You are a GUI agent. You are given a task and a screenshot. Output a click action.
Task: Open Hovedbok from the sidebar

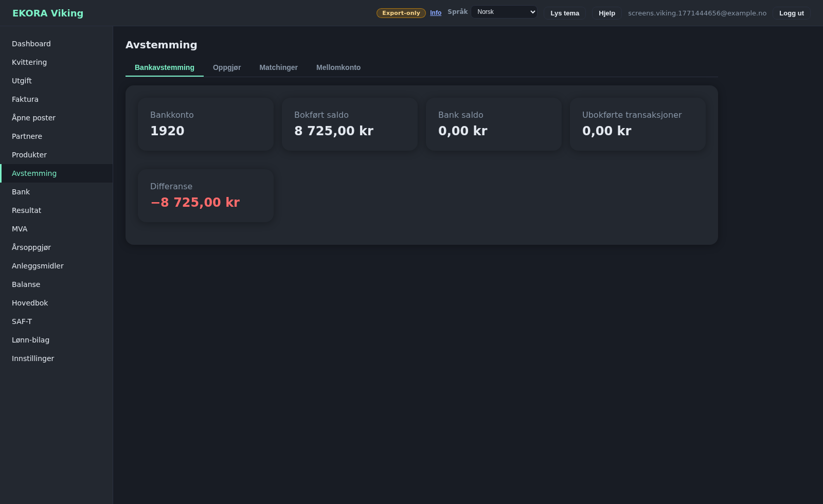[30, 303]
